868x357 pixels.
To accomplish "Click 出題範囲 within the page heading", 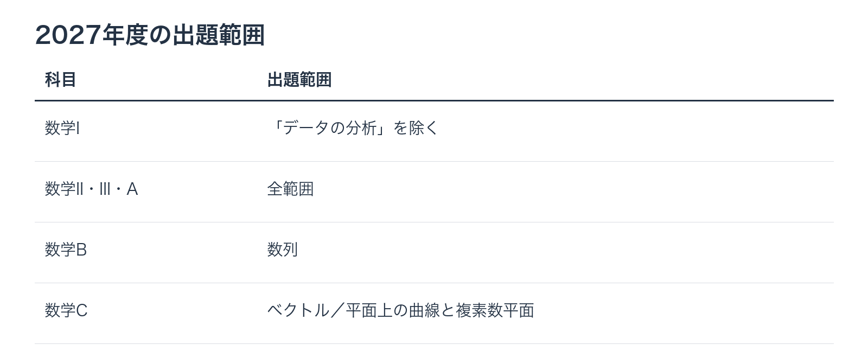I will pos(219,35).
